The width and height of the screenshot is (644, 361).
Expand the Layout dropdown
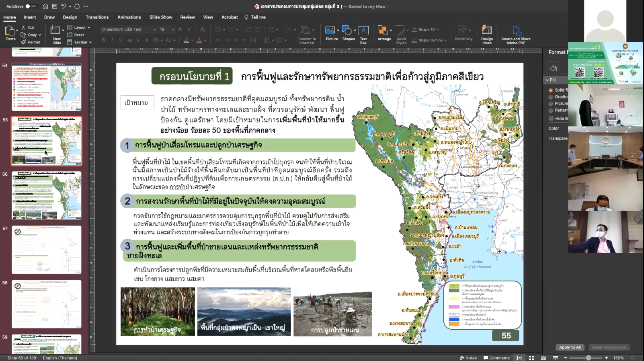coord(88,28)
